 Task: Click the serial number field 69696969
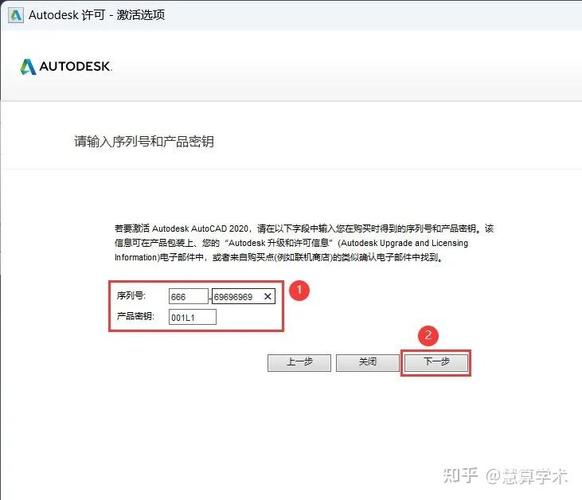click(x=243, y=296)
